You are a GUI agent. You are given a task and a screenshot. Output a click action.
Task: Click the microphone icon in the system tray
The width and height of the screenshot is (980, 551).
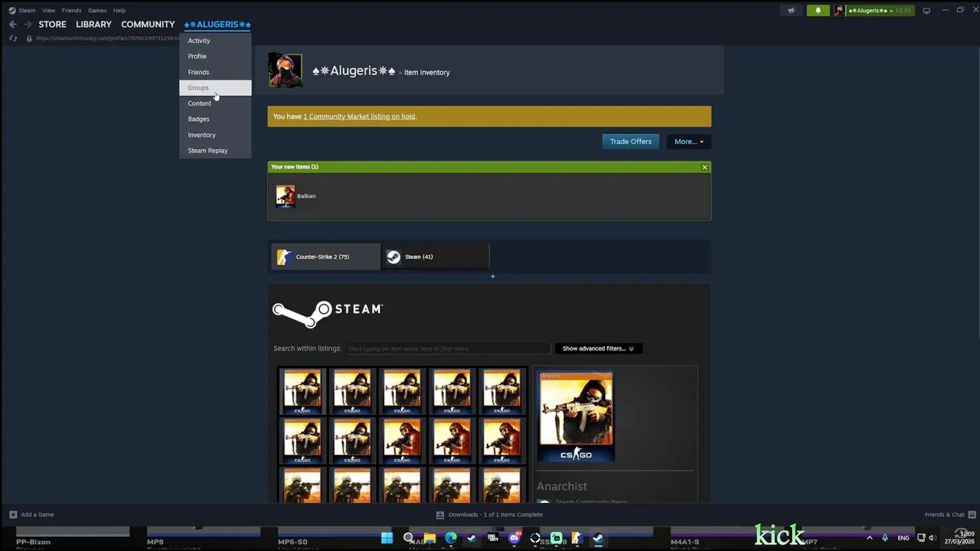(x=885, y=538)
